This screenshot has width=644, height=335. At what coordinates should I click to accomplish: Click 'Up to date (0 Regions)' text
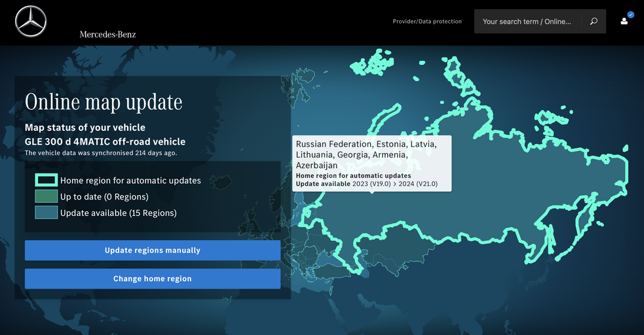point(104,197)
